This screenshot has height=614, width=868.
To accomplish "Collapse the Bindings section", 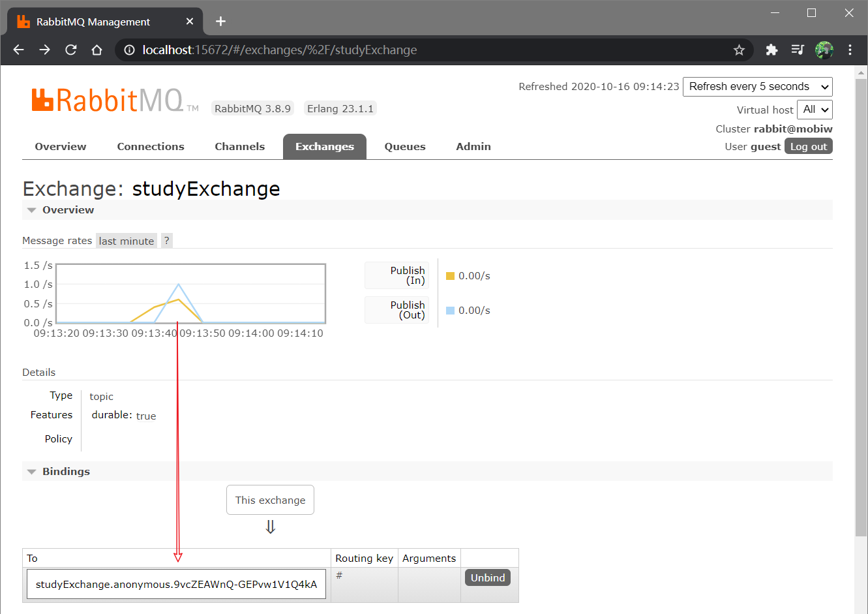I will click(x=59, y=472).
